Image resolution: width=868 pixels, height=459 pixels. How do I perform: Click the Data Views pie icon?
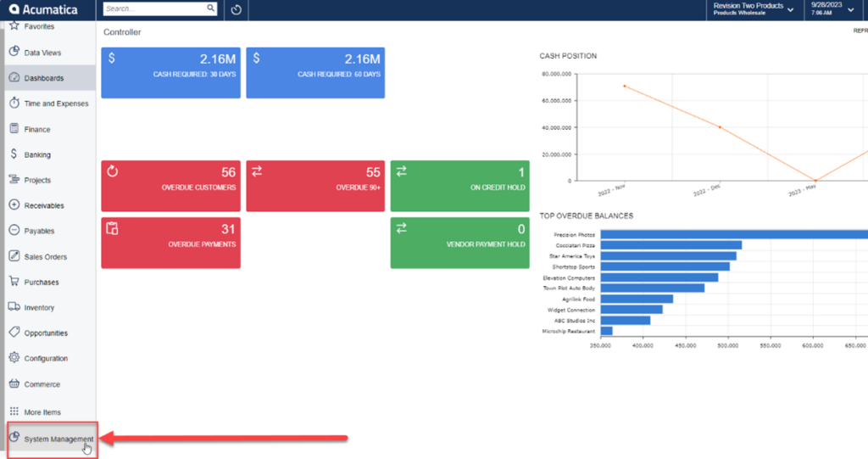14,52
